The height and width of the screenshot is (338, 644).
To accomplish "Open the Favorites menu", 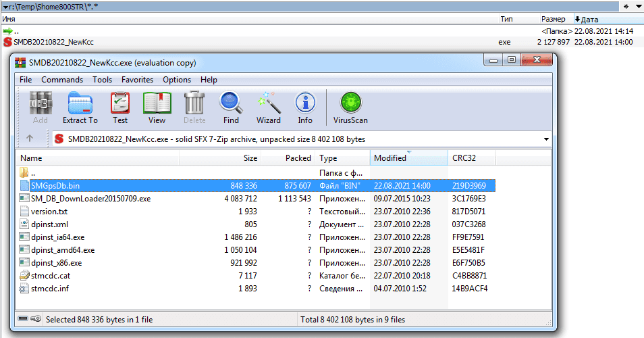I will tap(137, 80).
